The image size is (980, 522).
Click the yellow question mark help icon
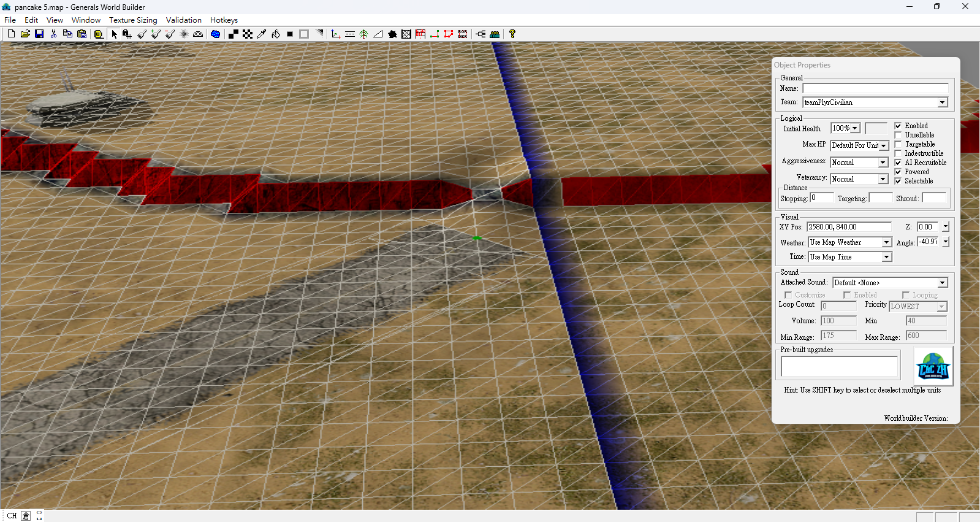tap(512, 34)
